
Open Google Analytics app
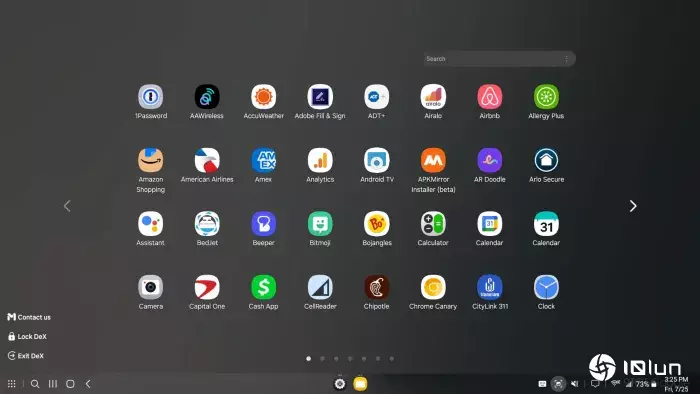(320, 160)
